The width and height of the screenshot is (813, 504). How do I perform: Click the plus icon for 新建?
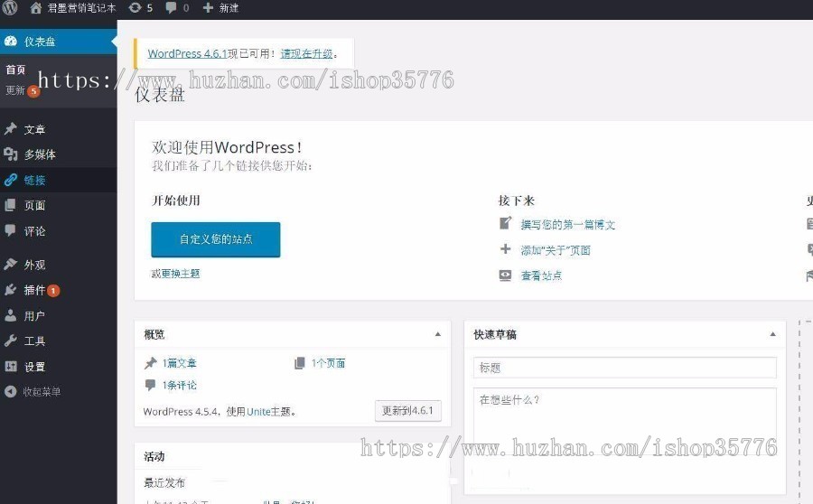tap(208, 8)
